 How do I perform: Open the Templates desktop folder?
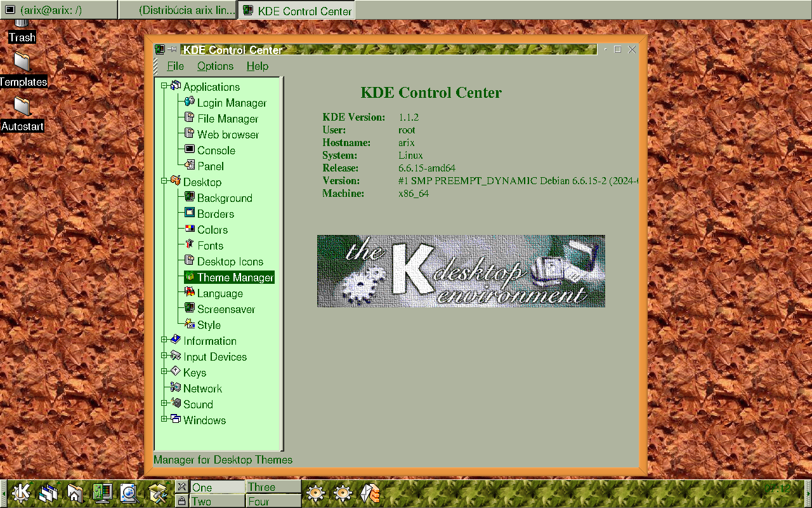pyautogui.click(x=23, y=69)
